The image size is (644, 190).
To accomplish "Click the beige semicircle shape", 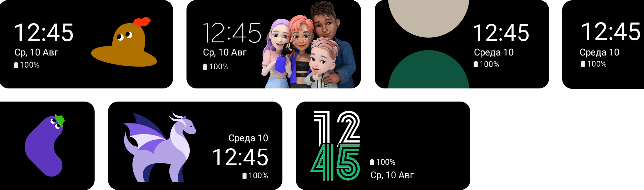I will [428, 18].
